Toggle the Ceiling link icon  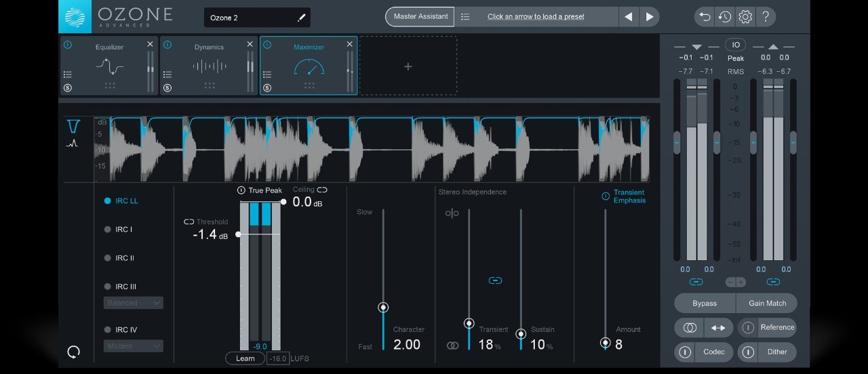click(322, 190)
